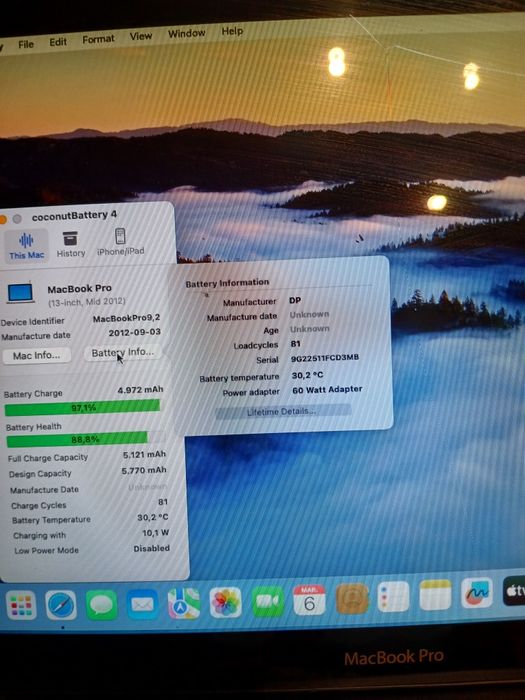
Task: Open the Format menu
Action: click(98, 39)
